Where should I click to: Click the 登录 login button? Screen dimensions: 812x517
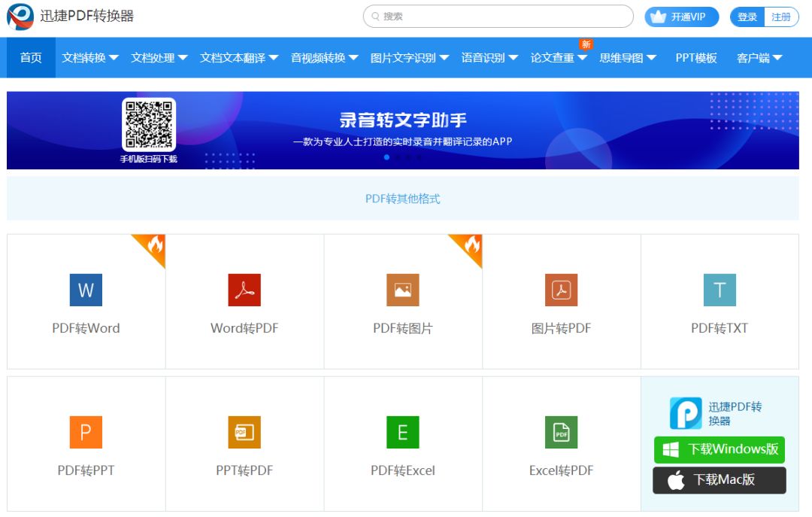pos(747,17)
